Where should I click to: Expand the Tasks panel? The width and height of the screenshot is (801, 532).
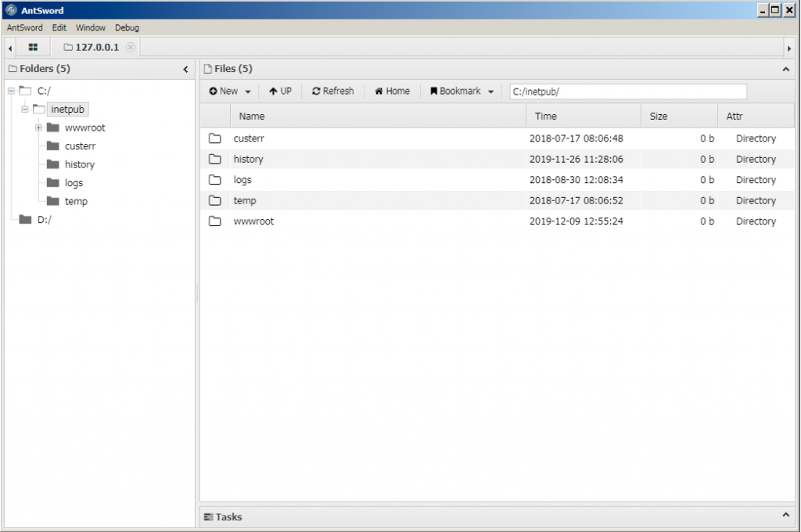(785, 515)
